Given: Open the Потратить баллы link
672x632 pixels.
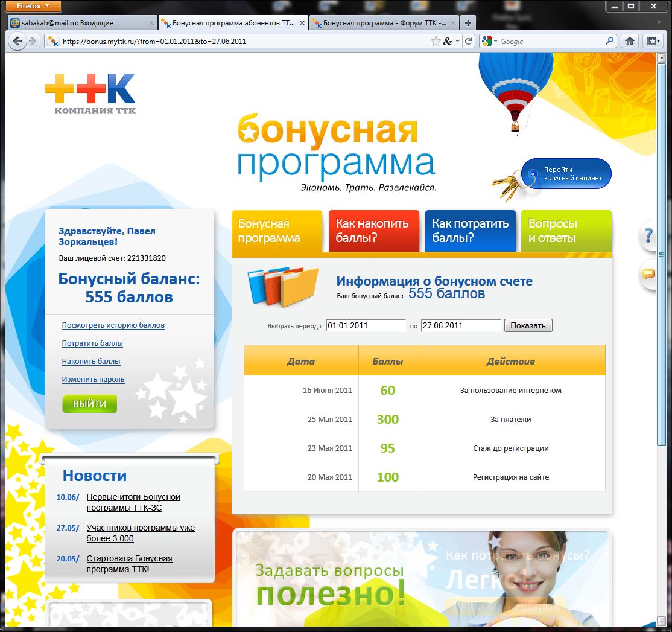Looking at the screenshot, I should tap(92, 343).
